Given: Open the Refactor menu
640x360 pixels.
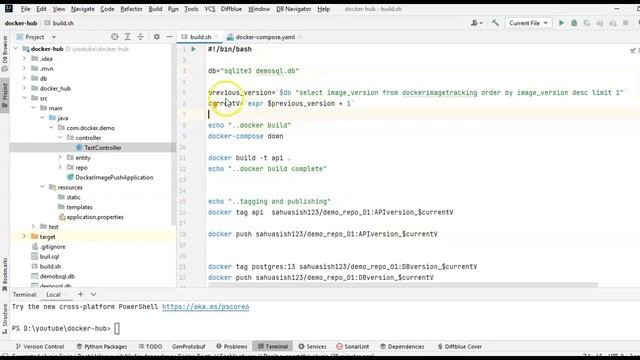Looking at the screenshot, I should click(x=131, y=9).
